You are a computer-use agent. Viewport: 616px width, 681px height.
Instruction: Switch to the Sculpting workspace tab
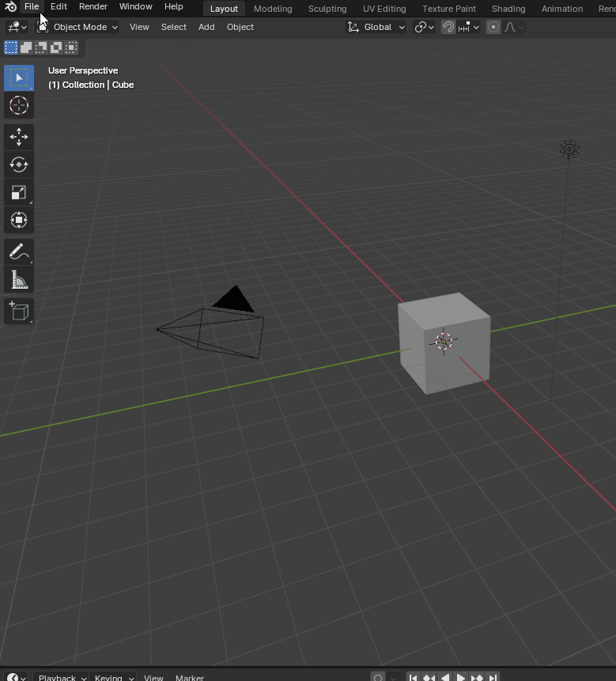point(327,9)
